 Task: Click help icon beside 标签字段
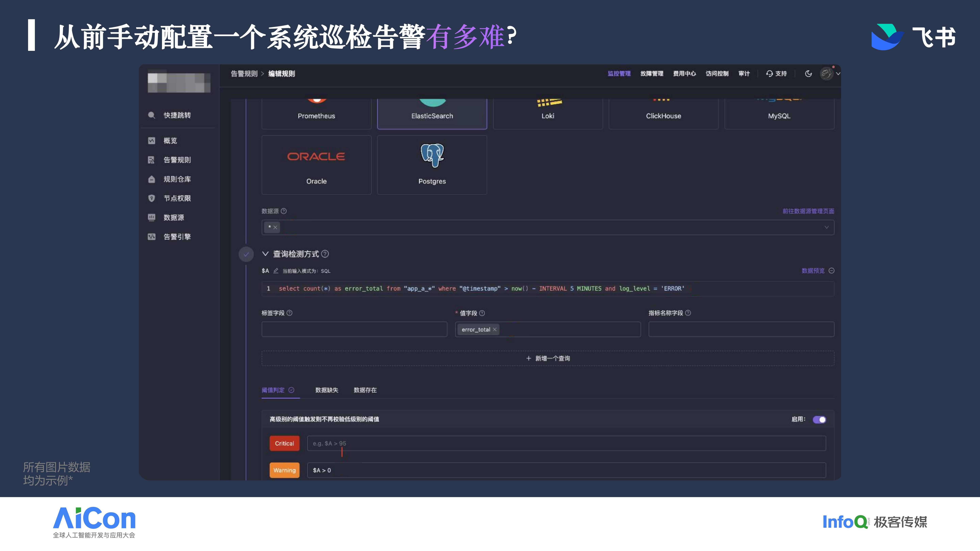(x=290, y=313)
